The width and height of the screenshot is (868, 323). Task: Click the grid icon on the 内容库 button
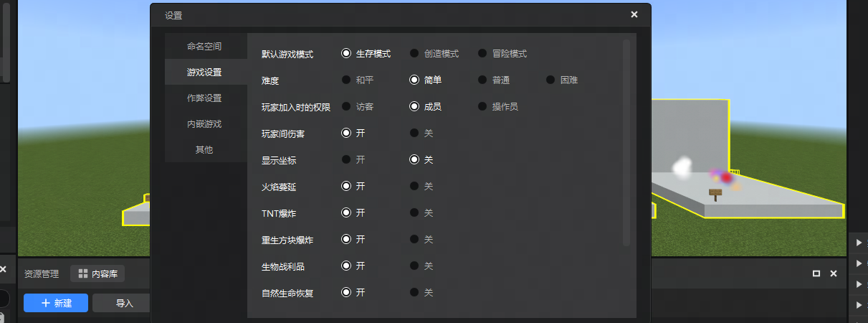[83, 273]
